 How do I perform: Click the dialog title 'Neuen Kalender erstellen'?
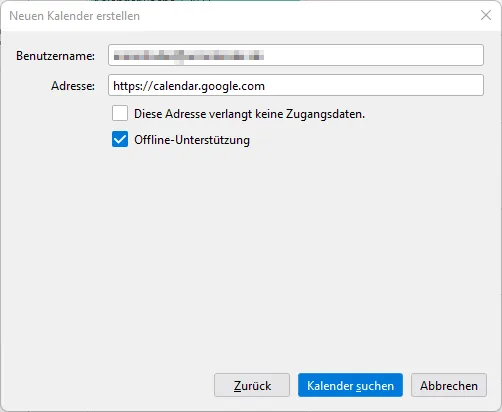[74, 16]
